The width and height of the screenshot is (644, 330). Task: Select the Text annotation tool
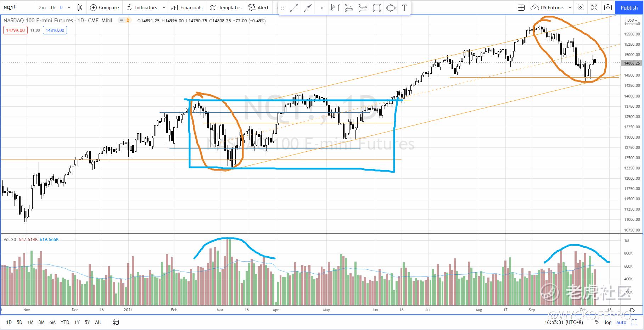click(x=404, y=8)
